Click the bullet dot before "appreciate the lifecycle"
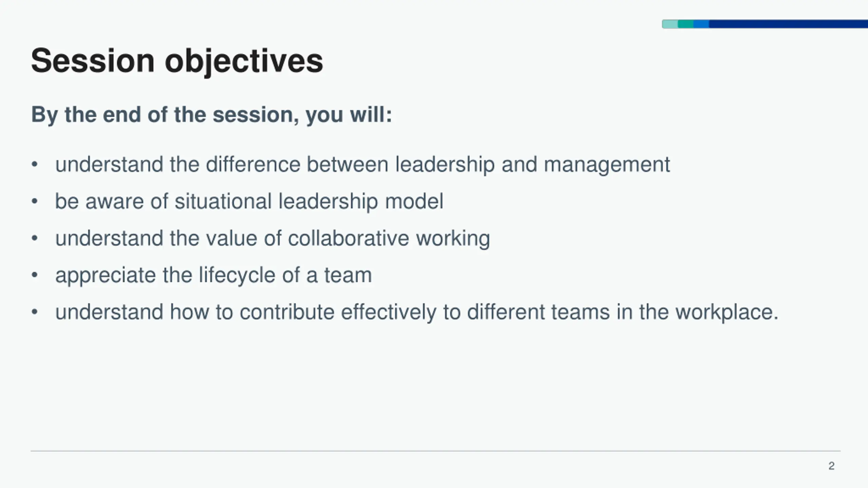This screenshot has width=868, height=488. pyautogui.click(x=34, y=275)
